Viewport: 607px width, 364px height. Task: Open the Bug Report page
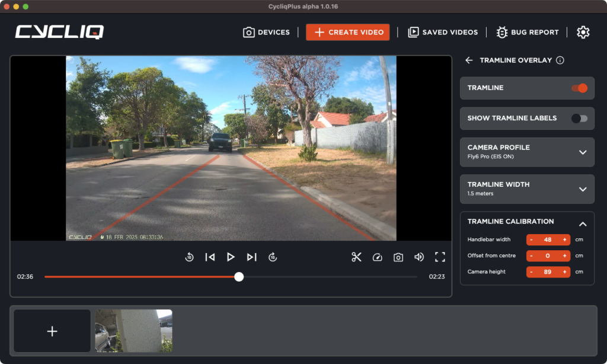pyautogui.click(x=528, y=32)
